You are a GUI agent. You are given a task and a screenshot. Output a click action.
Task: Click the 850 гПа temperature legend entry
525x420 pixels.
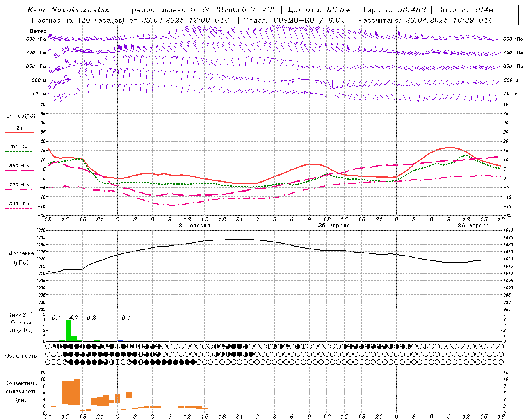tap(19, 166)
